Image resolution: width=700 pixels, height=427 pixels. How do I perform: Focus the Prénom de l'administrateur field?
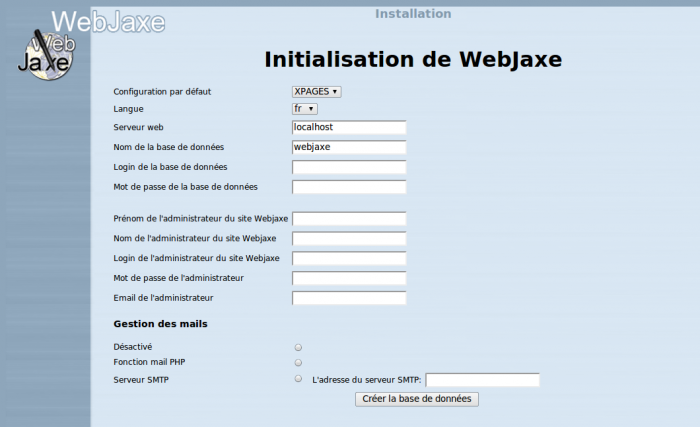[x=349, y=219]
